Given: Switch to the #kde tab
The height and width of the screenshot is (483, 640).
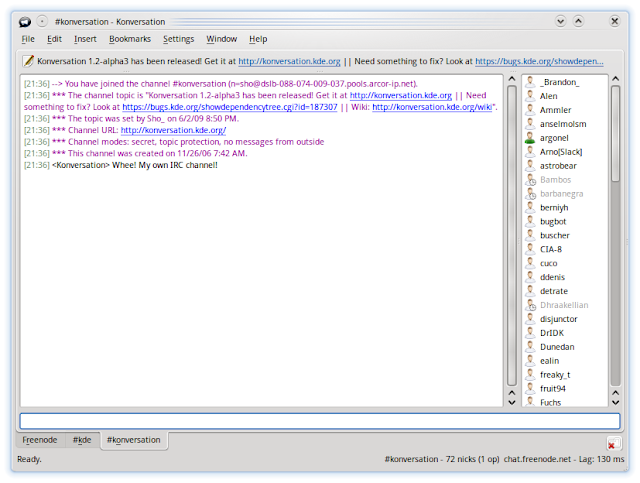Looking at the screenshot, I should point(82,440).
